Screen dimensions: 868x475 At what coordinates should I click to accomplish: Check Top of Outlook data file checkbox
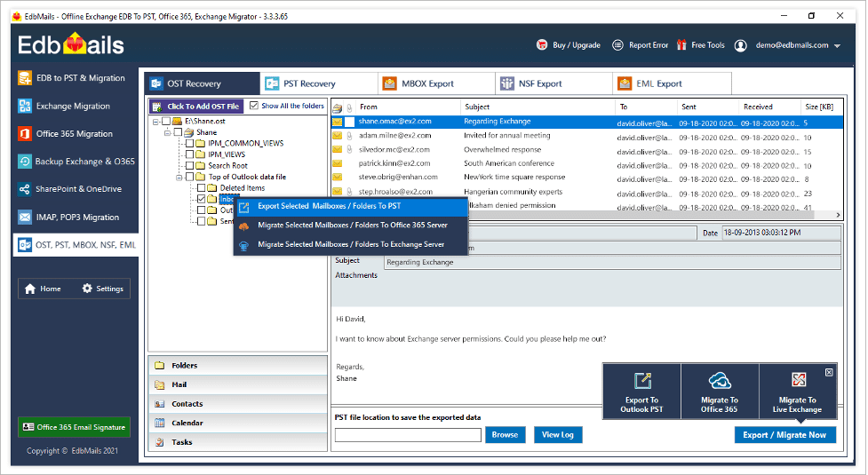[189, 177]
